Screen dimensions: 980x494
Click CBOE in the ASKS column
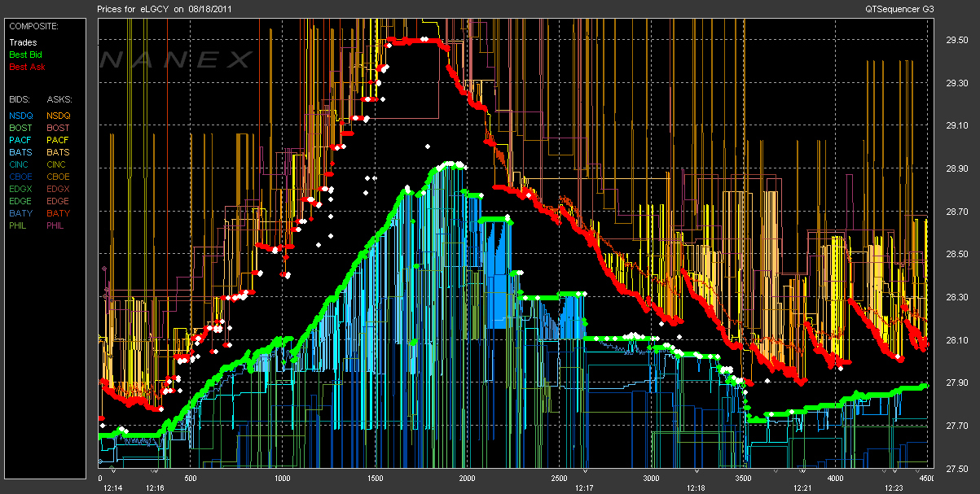(x=59, y=177)
